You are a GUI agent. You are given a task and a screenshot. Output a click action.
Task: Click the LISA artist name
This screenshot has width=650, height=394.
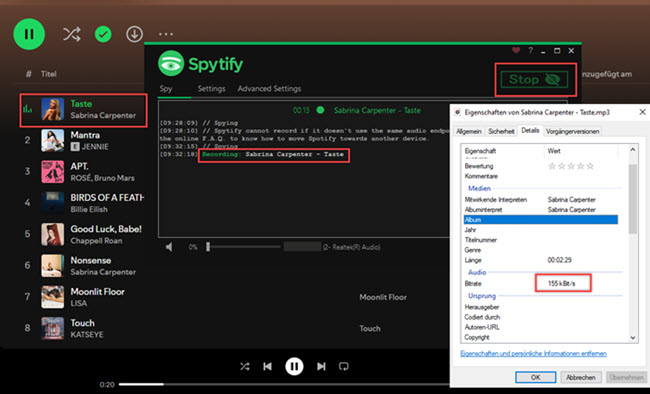point(79,303)
